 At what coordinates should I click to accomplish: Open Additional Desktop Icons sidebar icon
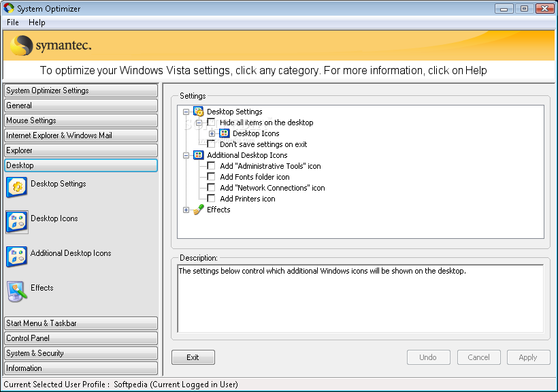17,256
